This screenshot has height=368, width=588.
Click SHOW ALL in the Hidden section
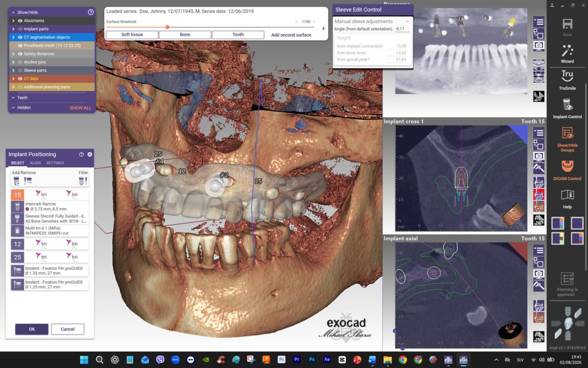click(80, 108)
